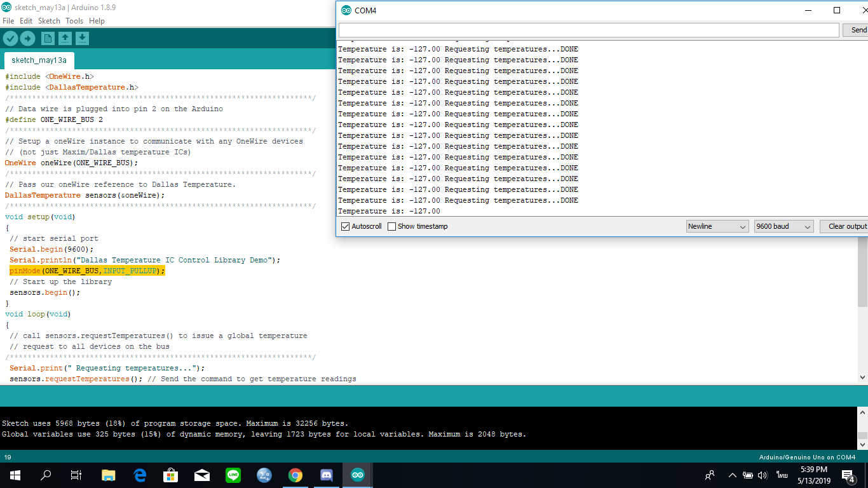The image size is (868, 488).
Task: Open Microsoft Store taskbar icon
Action: 171,475
